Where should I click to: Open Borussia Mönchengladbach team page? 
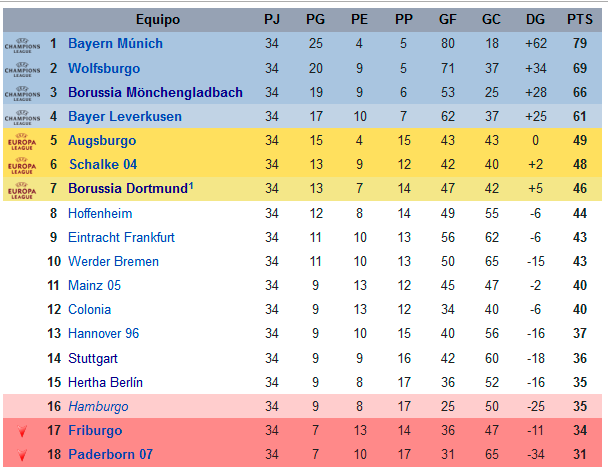pyautogui.click(x=155, y=92)
